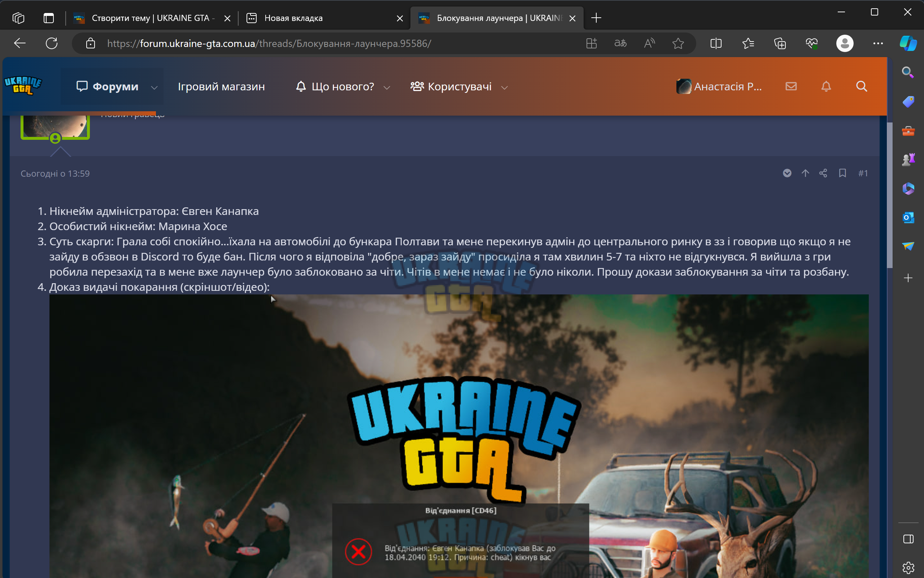Viewport: 924px width, 578px height.
Task: Open Microsoft 365 in sidebar
Action: coord(908,189)
